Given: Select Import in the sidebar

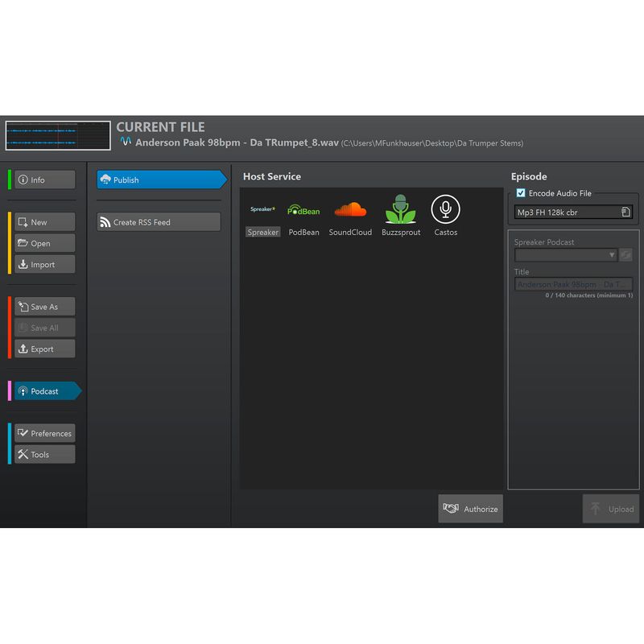Looking at the screenshot, I should (45, 265).
